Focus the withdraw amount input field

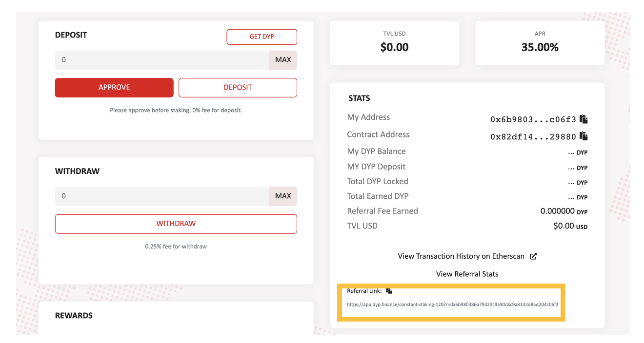tap(162, 196)
